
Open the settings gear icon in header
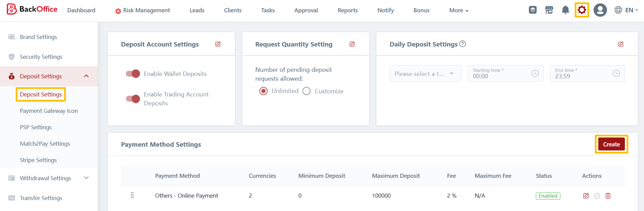pyautogui.click(x=582, y=10)
